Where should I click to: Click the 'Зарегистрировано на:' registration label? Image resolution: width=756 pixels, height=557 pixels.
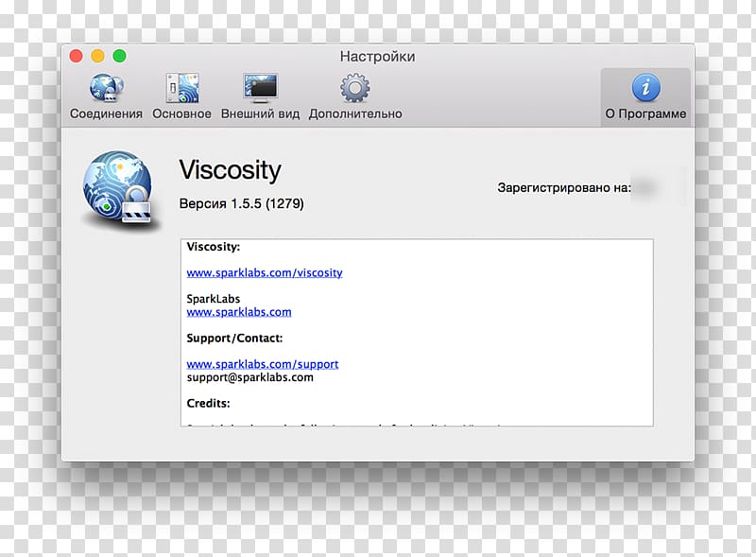(563, 188)
